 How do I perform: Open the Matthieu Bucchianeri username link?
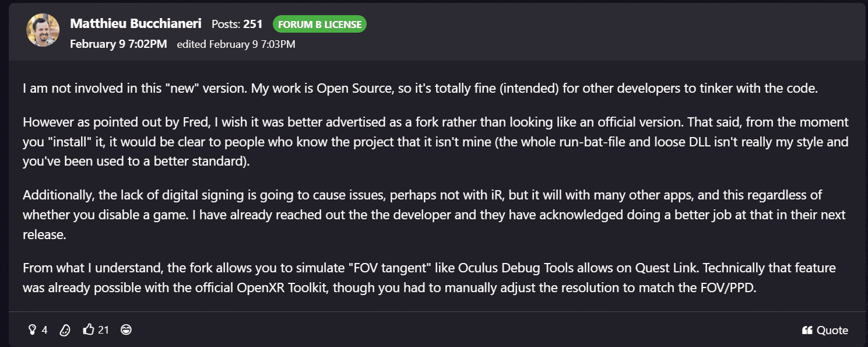coord(136,24)
